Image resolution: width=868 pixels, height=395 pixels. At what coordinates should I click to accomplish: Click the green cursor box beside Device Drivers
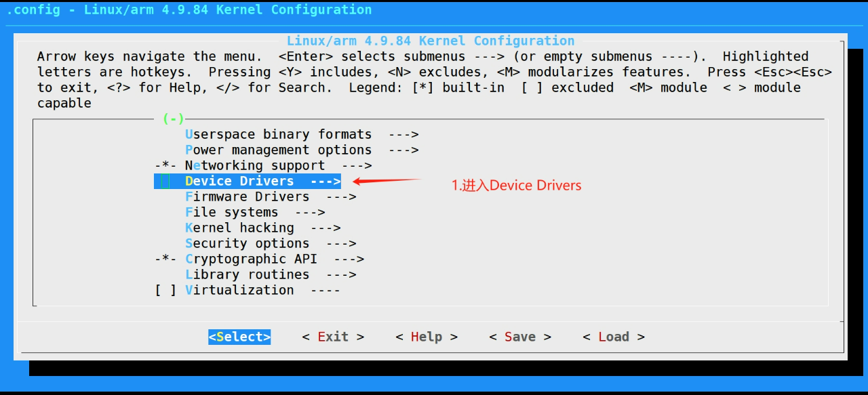pyautogui.click(x=165, y=182)
